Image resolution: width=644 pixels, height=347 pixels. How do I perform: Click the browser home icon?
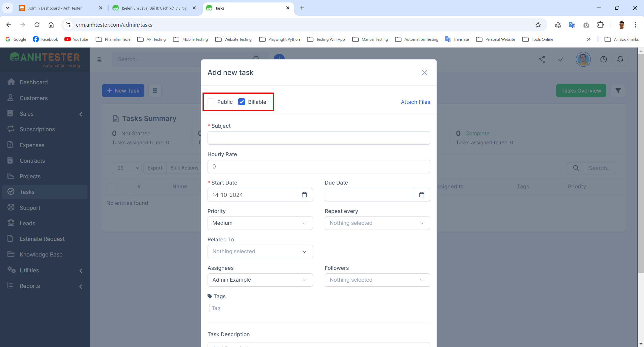pyautogui.click(x=51, y=25)
